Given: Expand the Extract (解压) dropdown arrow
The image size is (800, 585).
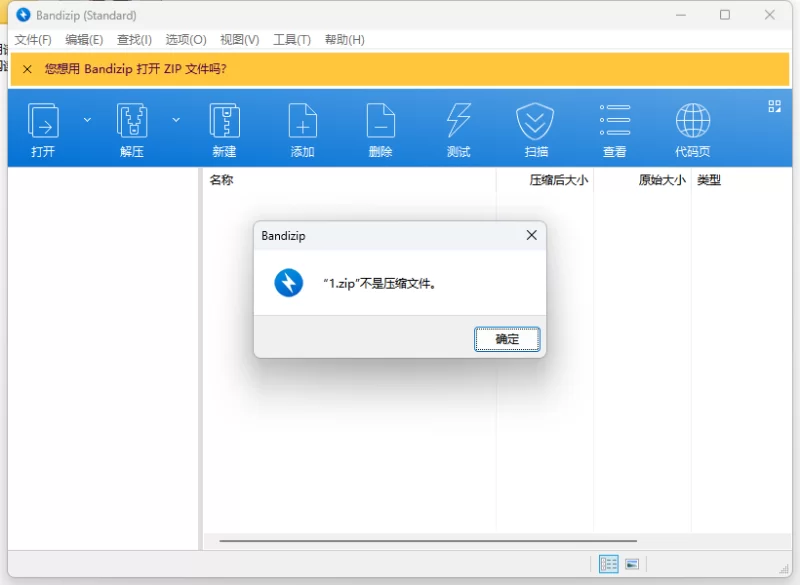Looking at the screenshot, I should (x=176, y=120).
